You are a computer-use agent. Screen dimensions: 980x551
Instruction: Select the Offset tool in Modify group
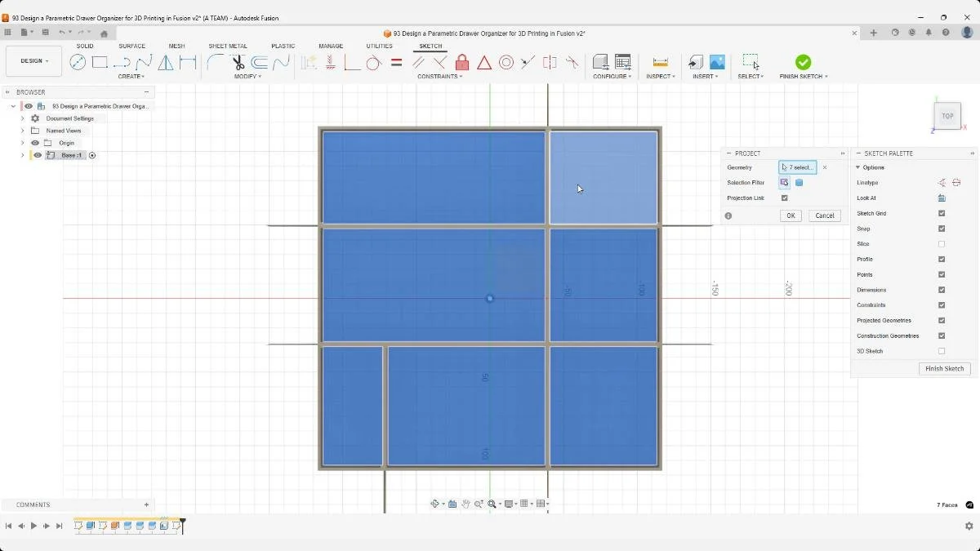pos(260,62)
